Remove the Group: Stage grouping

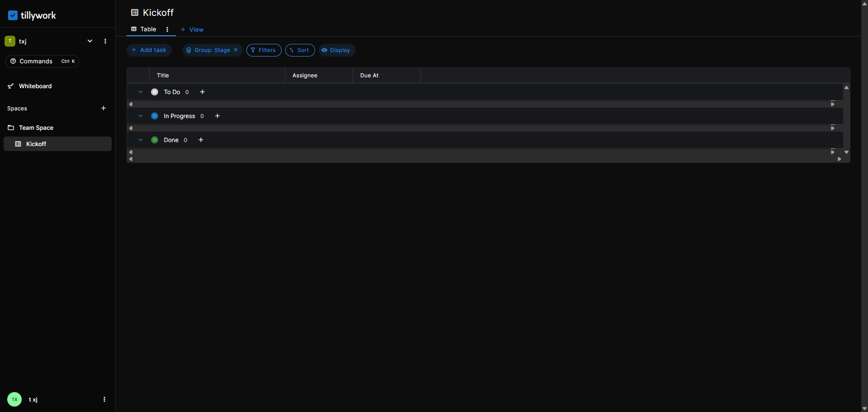pos(236,50)
